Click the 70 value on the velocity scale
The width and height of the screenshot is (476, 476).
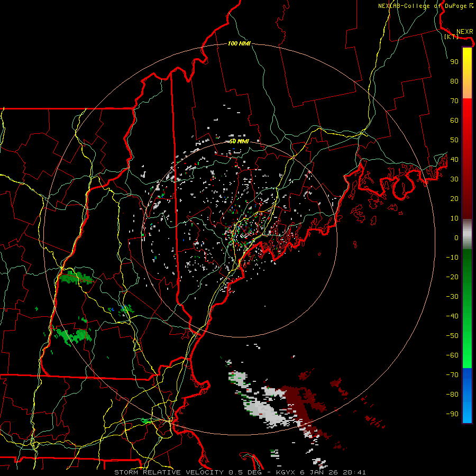coord(454,101)
